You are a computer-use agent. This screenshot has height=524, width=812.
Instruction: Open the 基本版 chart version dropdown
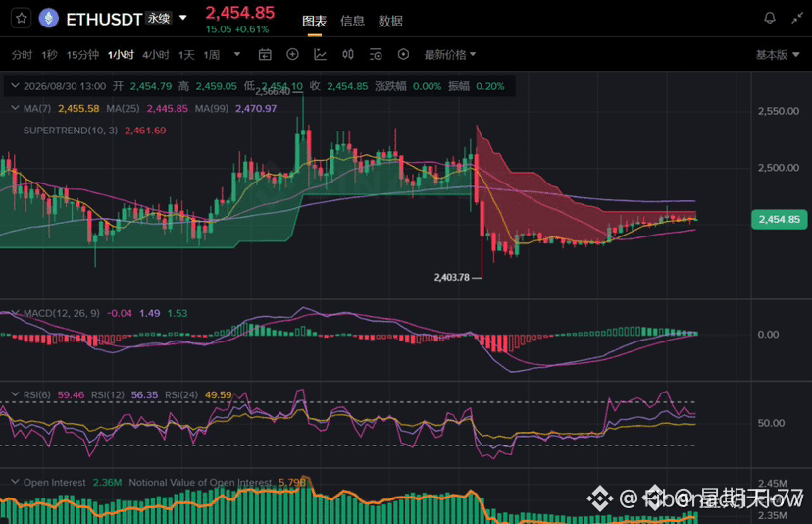(778, 55)
